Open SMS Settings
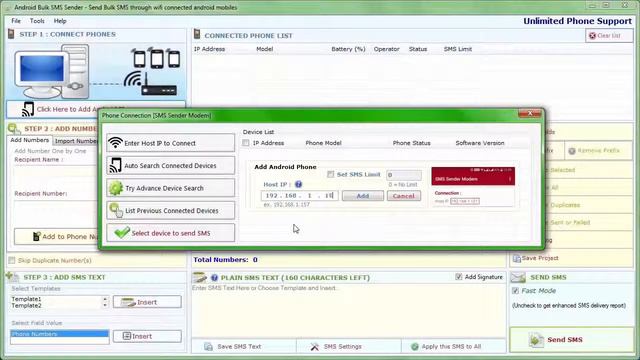Screen dimensions: 640x360 pos(349,346)
